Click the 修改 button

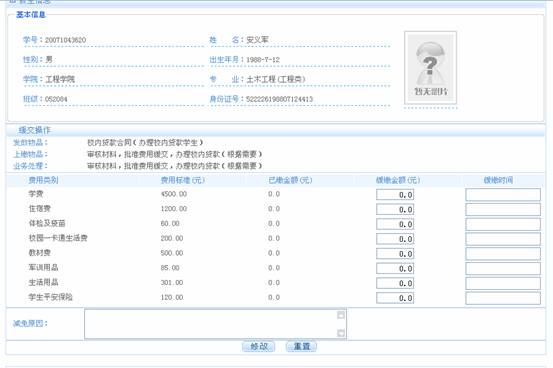click(259, 346)
